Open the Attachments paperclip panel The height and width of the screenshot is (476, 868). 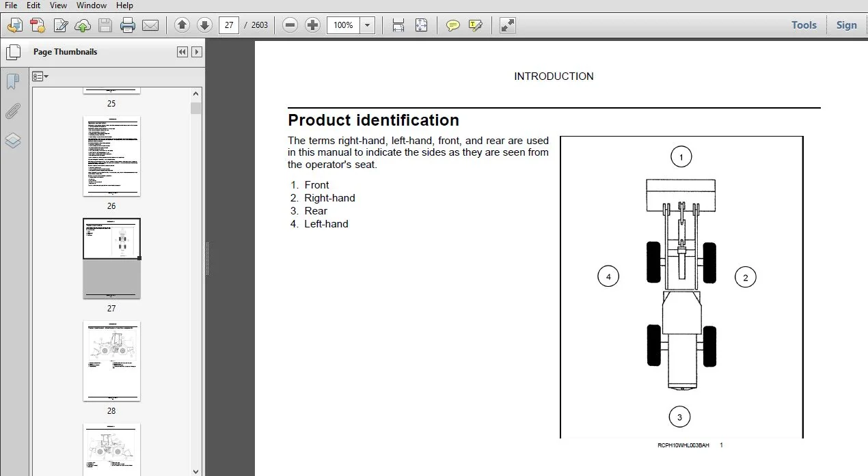click(13, 111)
